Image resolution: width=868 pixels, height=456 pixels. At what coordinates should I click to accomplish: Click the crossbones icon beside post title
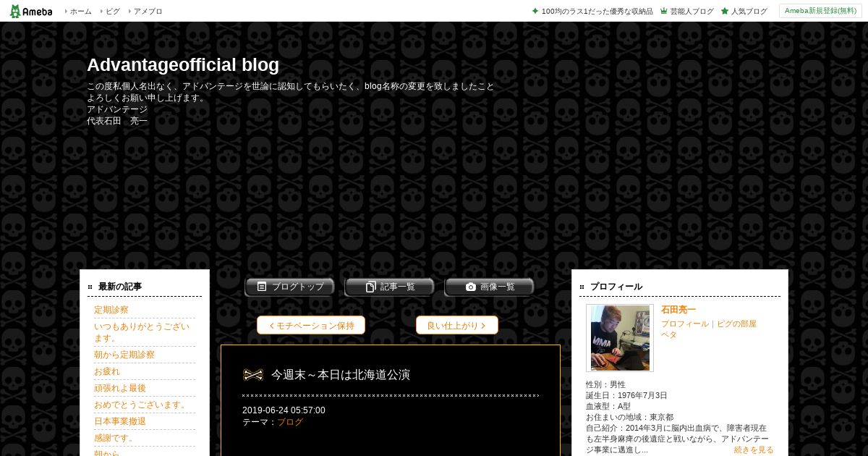(x=253, y=374)
